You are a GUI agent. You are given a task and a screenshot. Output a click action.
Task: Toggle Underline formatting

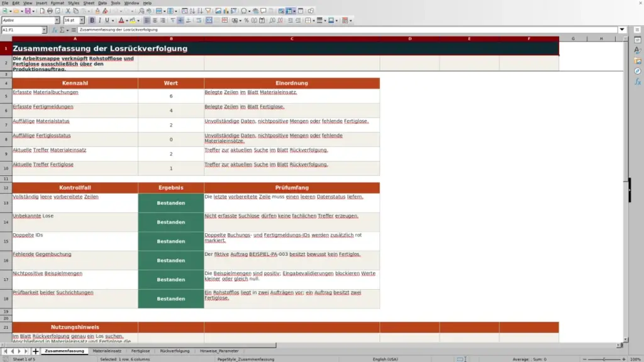point(107,21)
